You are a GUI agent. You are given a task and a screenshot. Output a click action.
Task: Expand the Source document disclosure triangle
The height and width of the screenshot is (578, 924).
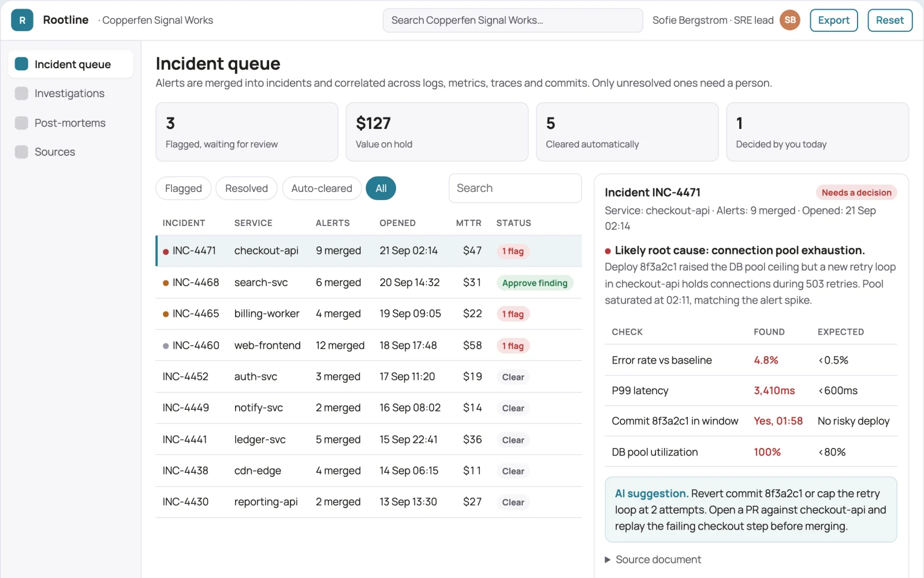(608, 560)
